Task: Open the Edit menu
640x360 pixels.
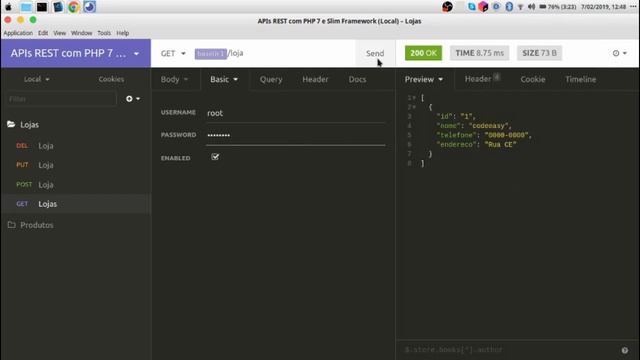Action: tap(43, 33)
